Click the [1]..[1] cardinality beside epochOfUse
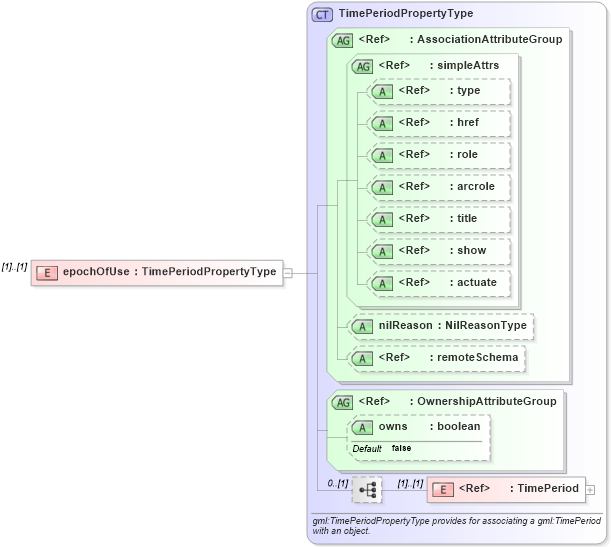The height and width of the screenshot is (547, 611). (14, 267)
